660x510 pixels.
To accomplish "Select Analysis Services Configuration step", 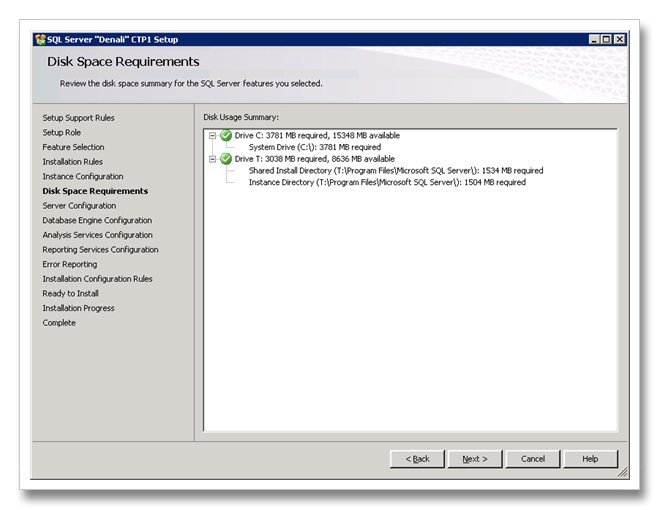I will (97, 235).
